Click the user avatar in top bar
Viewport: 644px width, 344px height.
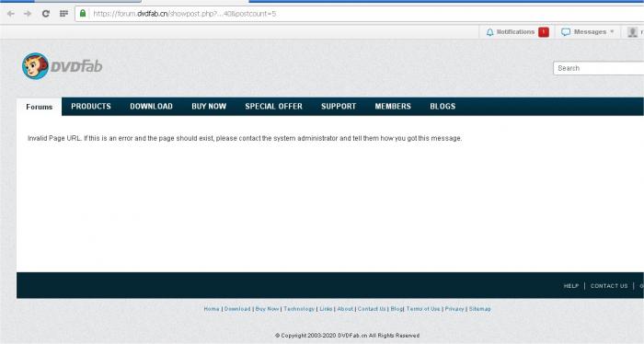pyautogui.click(x=633, y=32)
